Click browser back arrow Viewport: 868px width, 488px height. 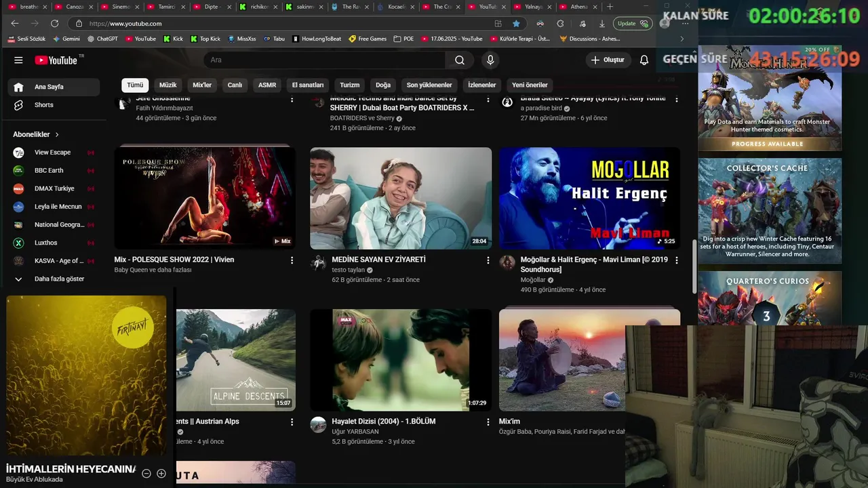click(x=15, y=23)
